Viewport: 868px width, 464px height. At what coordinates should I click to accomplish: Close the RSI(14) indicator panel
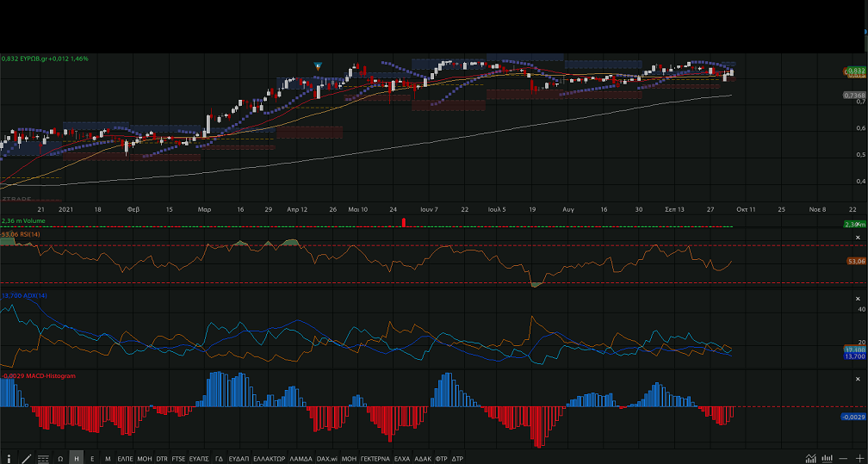(857, 237)
